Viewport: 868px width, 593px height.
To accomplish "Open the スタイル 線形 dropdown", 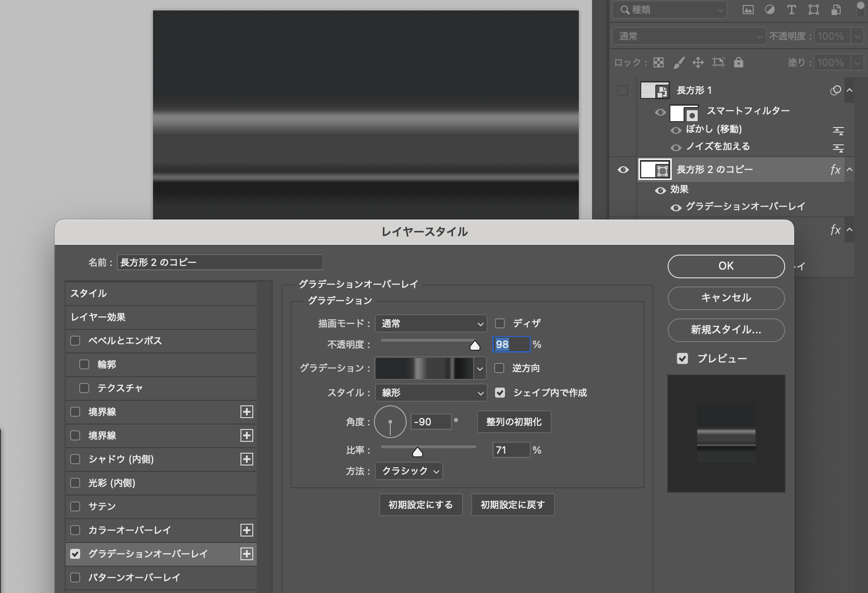I will tap(431, 393).
